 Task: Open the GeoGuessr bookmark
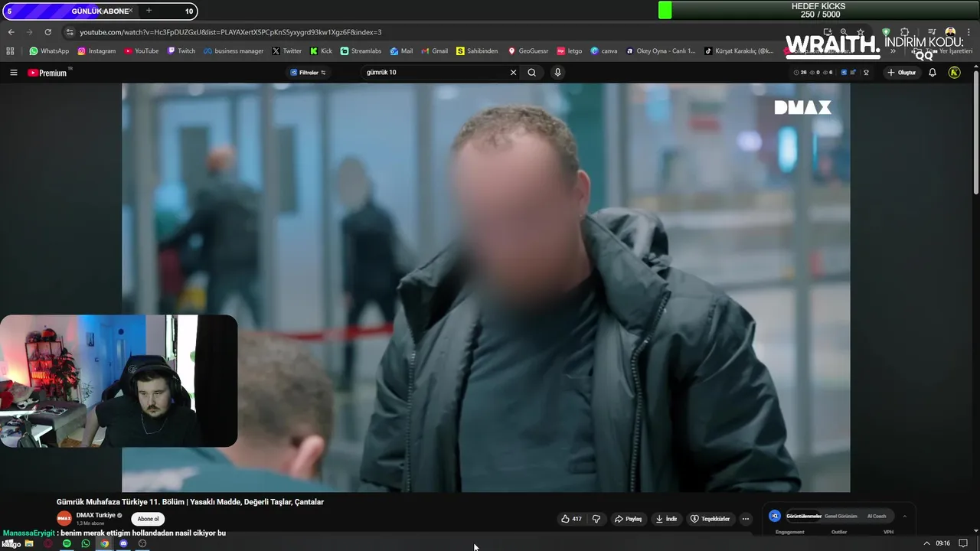tap(528, 51)
